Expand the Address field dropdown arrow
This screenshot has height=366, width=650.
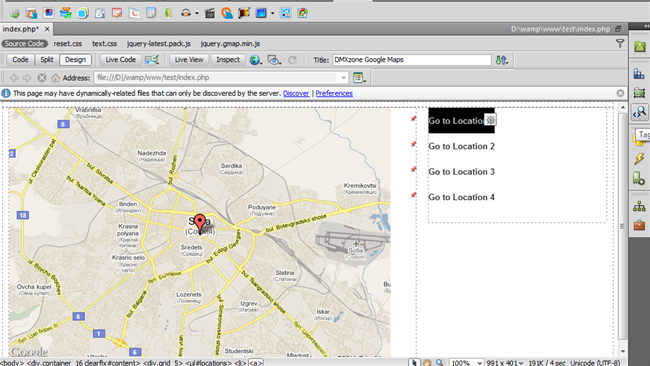pos(343,78)
